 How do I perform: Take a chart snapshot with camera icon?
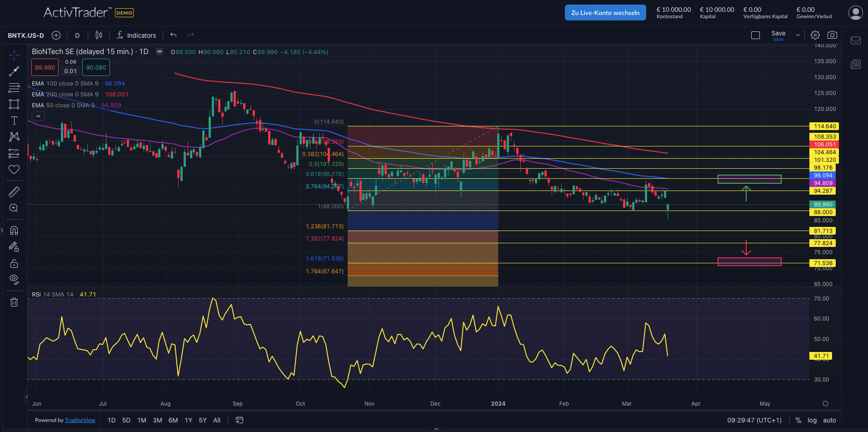[x=832, y=35]
